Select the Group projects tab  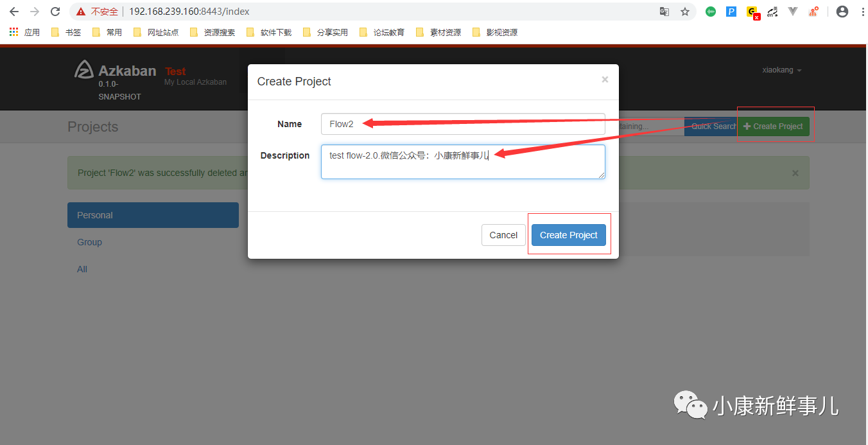point(153,242)
